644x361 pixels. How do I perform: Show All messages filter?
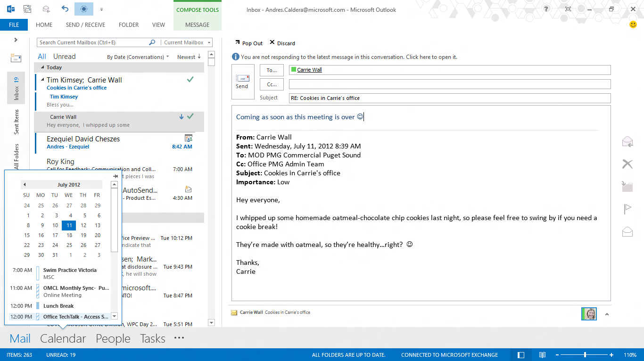42,57
